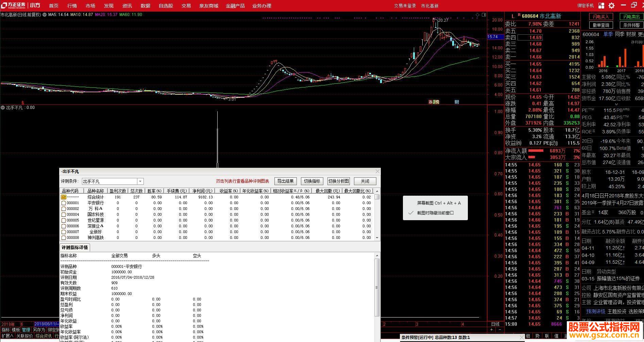Tick checkbox for 000007 全新好
The height and width of the screenshot is (342, 644).
coord(64,232)
